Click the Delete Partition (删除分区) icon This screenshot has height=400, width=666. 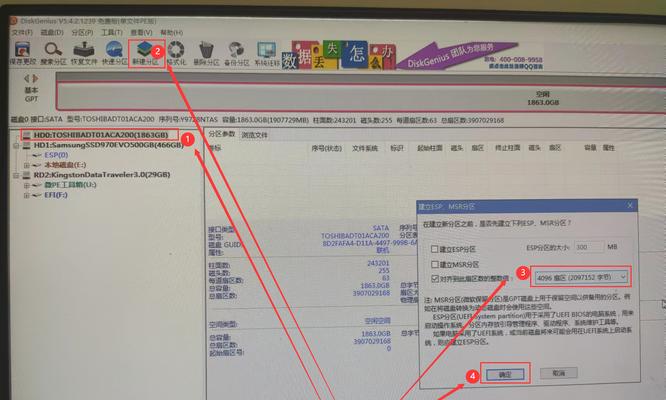click(x=206, y=54)
